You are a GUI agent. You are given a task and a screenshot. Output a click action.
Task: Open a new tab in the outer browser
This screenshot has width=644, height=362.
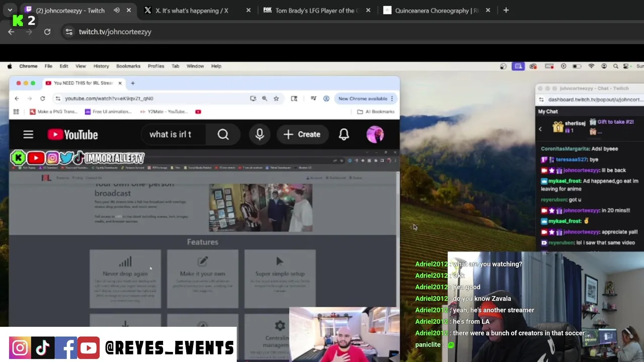point(506,10)
